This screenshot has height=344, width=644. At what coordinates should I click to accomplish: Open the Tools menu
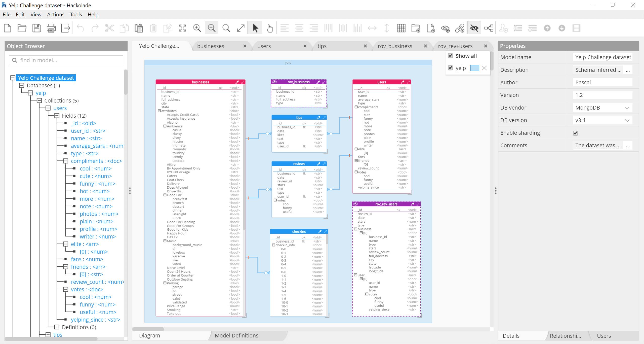(x=76, y=15)
